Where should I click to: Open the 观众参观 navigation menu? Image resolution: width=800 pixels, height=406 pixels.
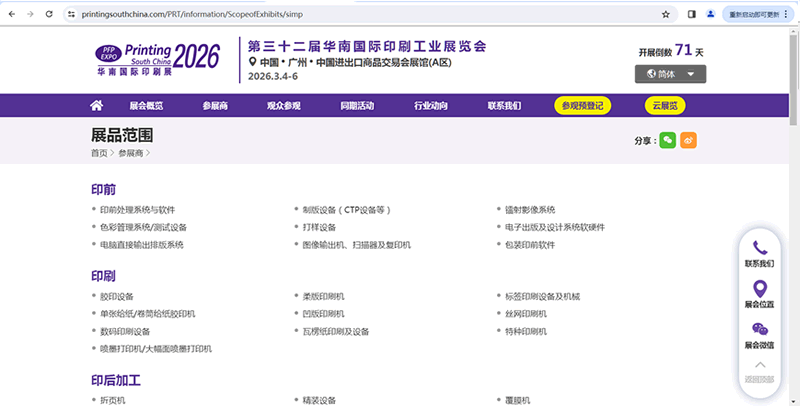[285, 106]
